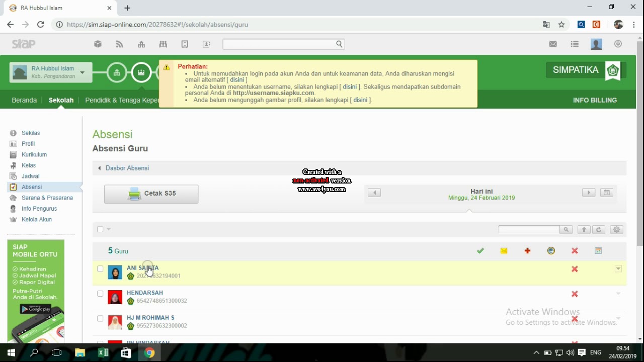This screenshot has height=362, width=644.
Task: Open the gear settings button above the list
Action: (x=617, y=230)
